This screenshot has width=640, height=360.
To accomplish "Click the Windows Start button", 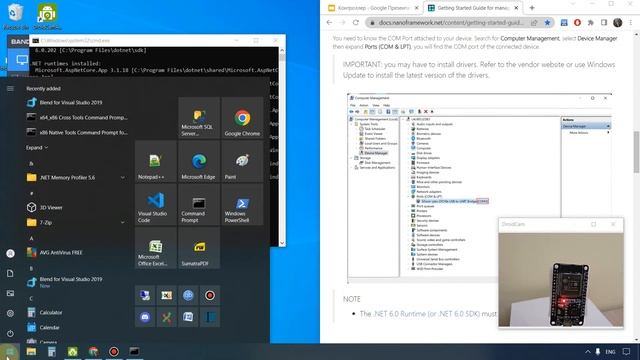I will click(9, 352).
